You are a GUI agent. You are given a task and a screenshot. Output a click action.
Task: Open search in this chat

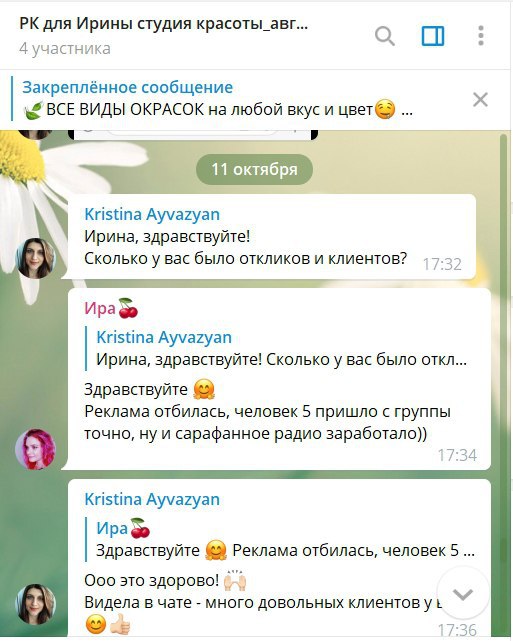tap(385, 36)
